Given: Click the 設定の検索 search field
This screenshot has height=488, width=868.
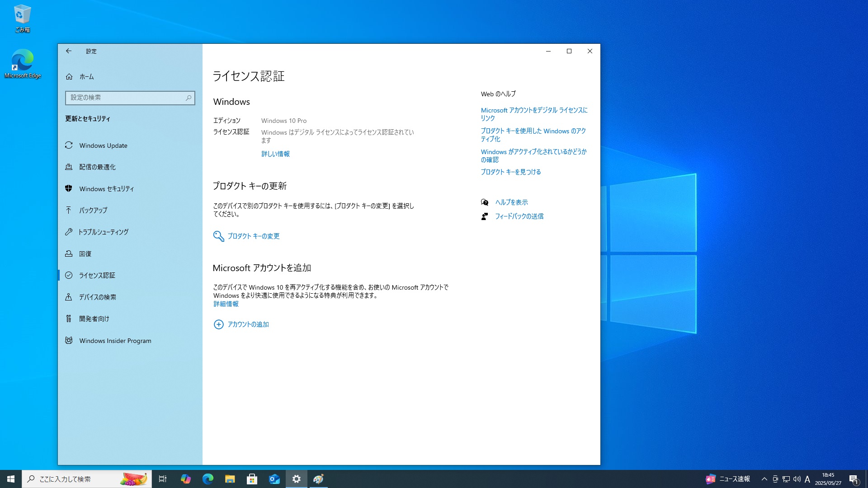Looking at the screenshot, I should click(x=130, y=98).
